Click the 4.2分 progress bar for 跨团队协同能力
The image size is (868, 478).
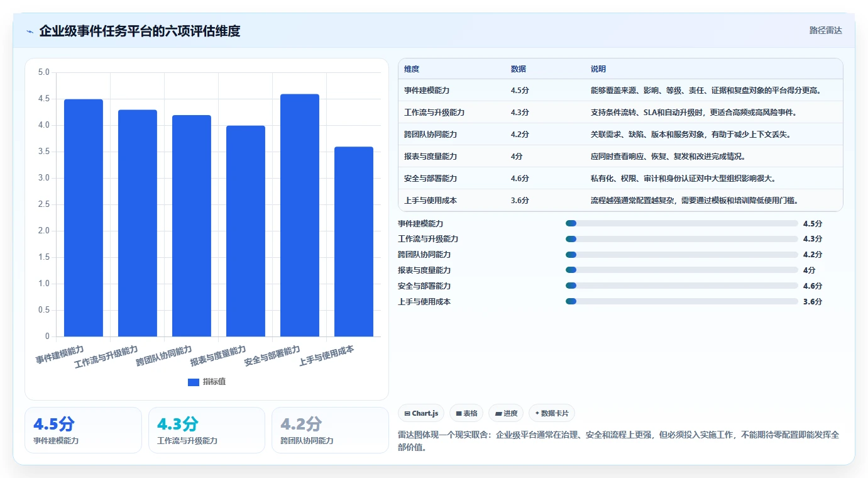pos(682,255)
